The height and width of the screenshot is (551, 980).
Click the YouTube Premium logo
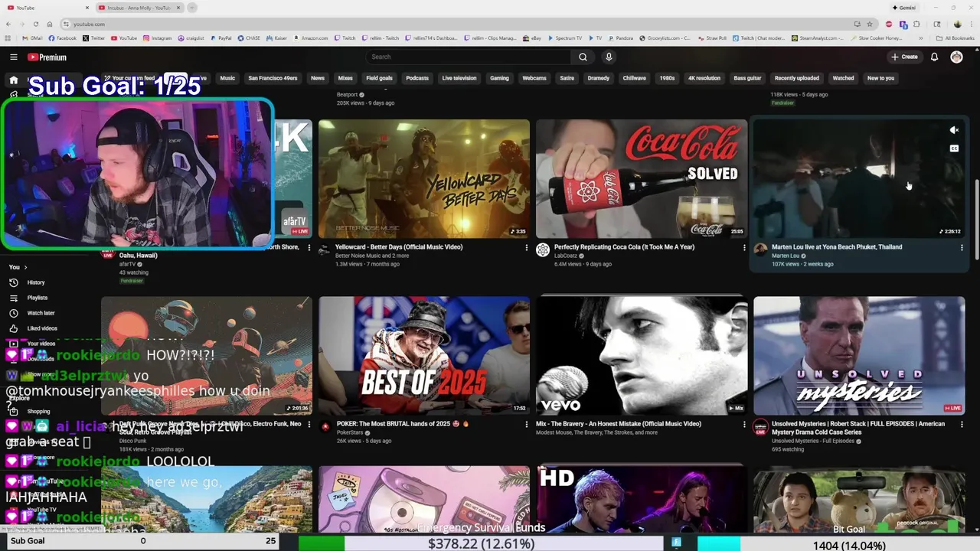(47, 57)
